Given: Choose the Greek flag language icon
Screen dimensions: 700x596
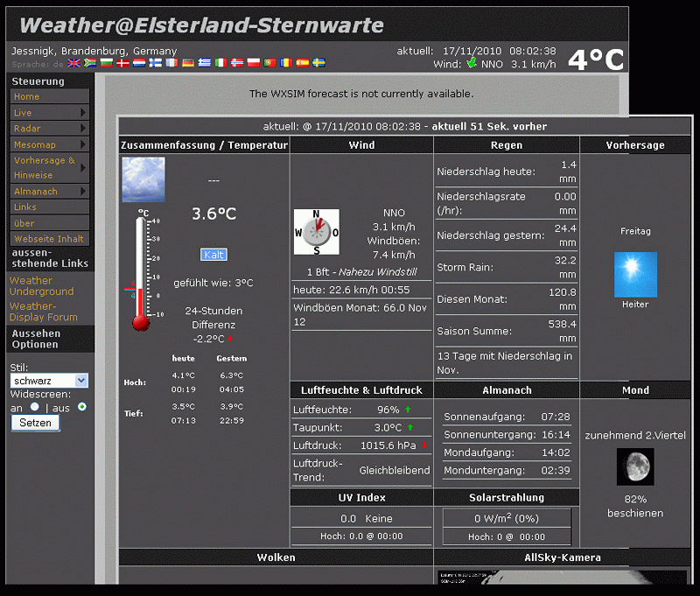Looking at the screenshot, I should (204, 63).
